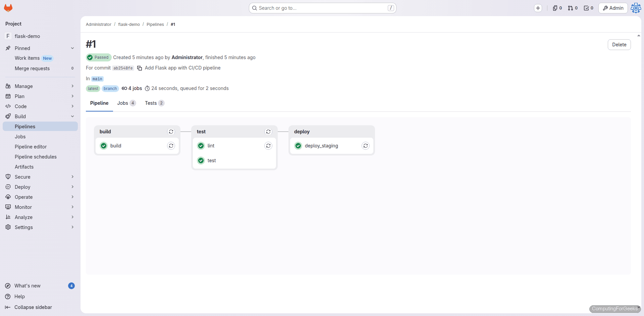Expand the Manage section

[72, 86]
